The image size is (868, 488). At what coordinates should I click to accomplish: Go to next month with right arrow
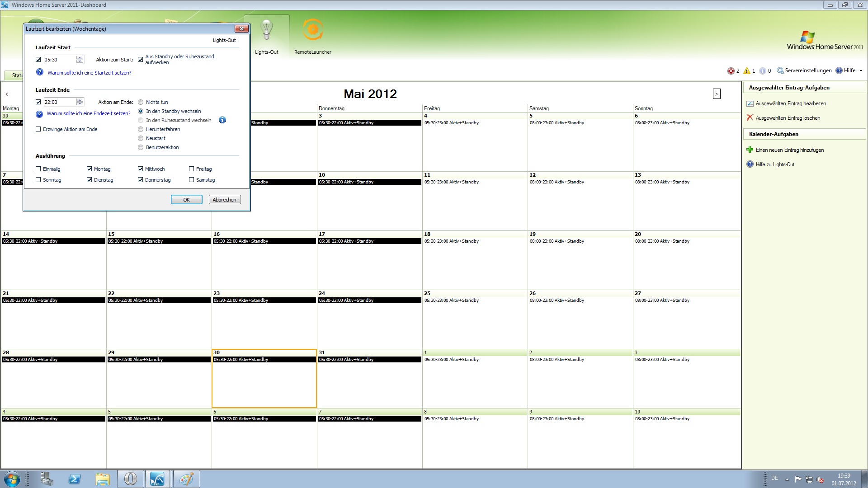(x=717, y=94)
